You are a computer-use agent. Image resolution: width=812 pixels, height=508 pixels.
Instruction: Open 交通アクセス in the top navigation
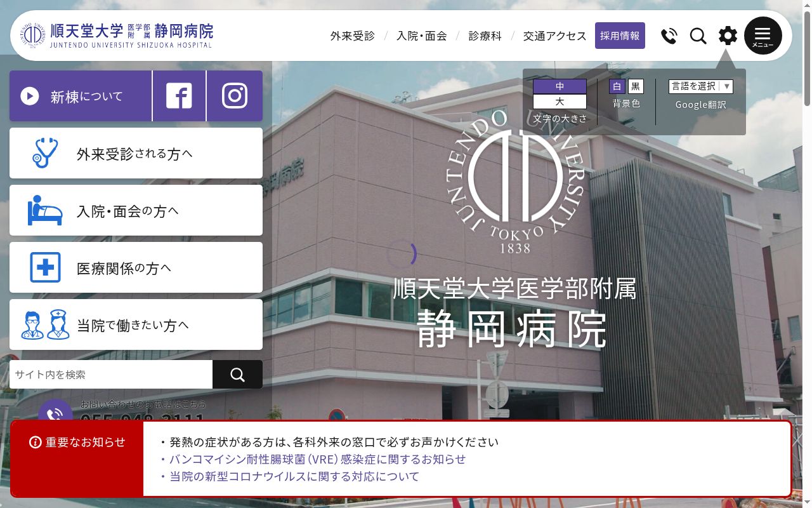pyautogui.click(x=555, y=36)
